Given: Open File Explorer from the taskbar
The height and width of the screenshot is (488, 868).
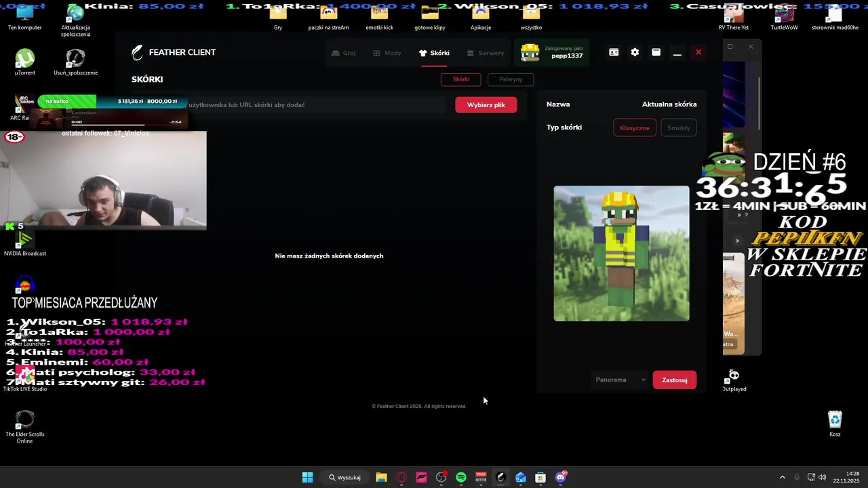Looking at the screenshot, I should (x=381, y=477).
